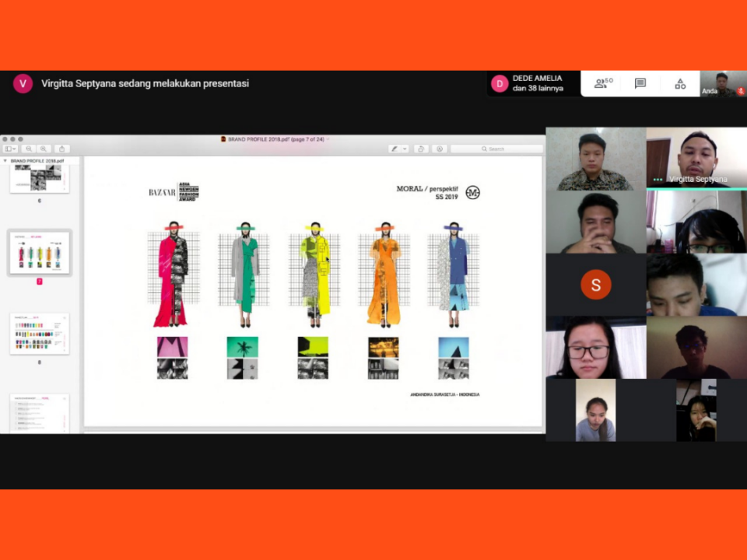Click the Bazaar Asia Newgen Fashion Award logo
Image resolution: width=747 pixels, height=560 pixels.
[x=174, y=192]
